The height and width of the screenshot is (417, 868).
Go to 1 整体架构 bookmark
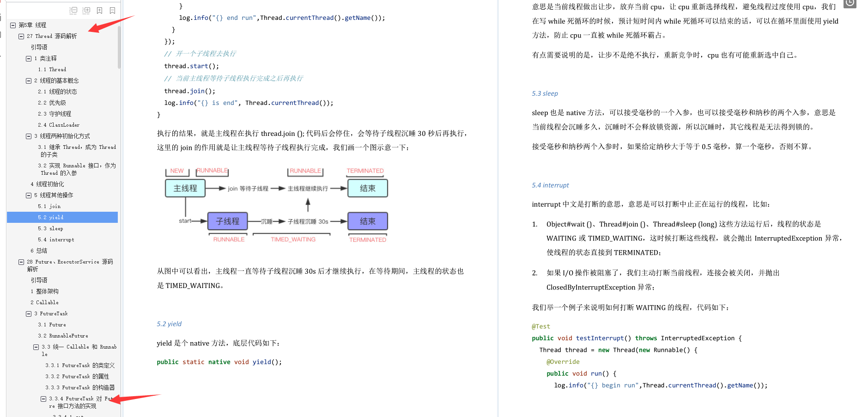pyautogui.click(x=44, y=291)
